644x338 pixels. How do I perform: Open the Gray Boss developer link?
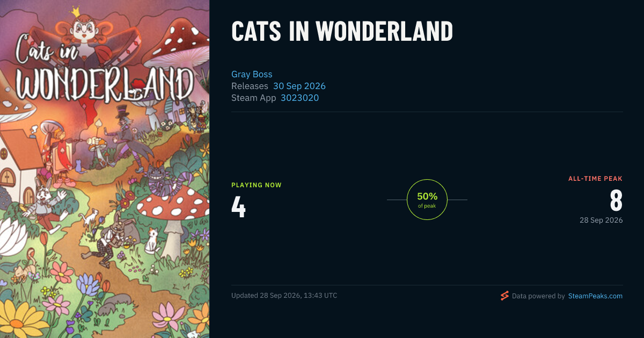(x=252, y=74)
